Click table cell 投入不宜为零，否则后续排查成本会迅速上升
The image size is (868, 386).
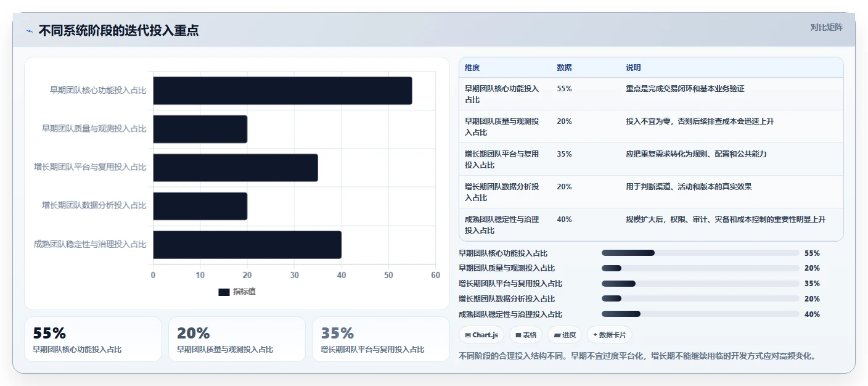point(700,121)
